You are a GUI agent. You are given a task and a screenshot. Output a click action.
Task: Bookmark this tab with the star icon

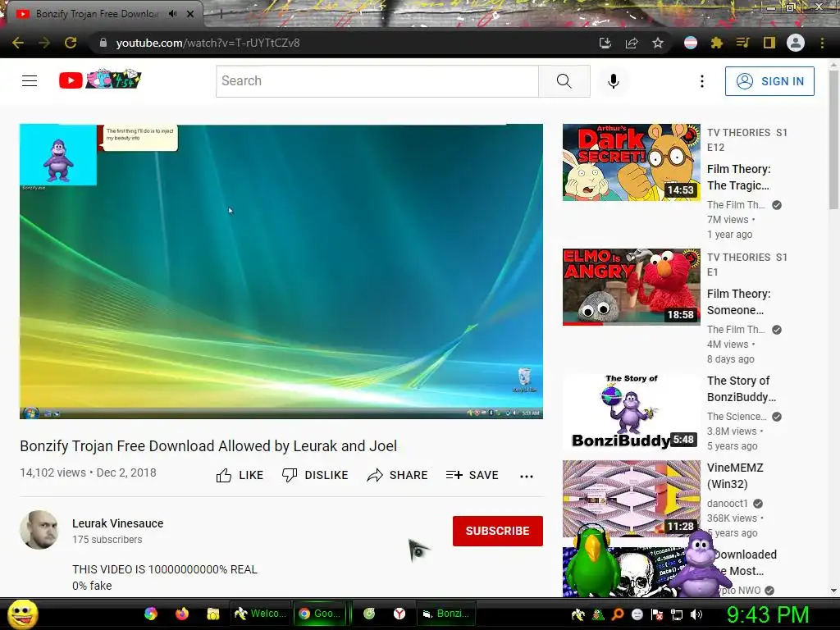click(x=658, y=43)
